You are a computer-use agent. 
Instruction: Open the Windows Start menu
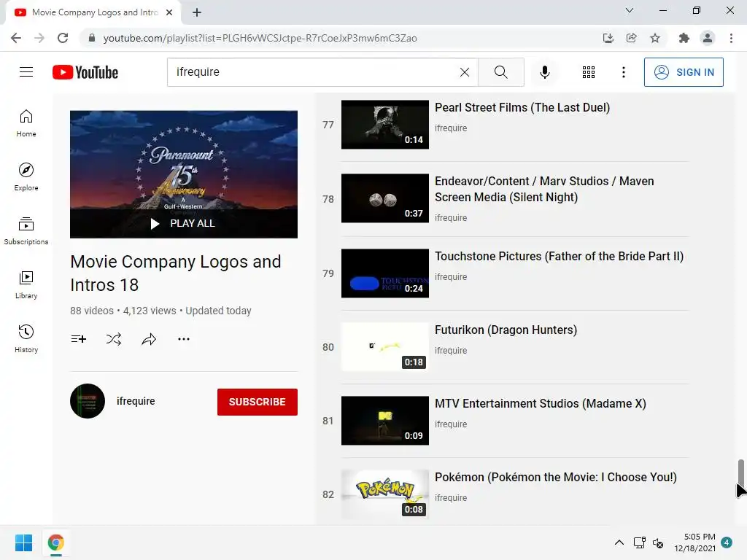(x=23, y=542)
